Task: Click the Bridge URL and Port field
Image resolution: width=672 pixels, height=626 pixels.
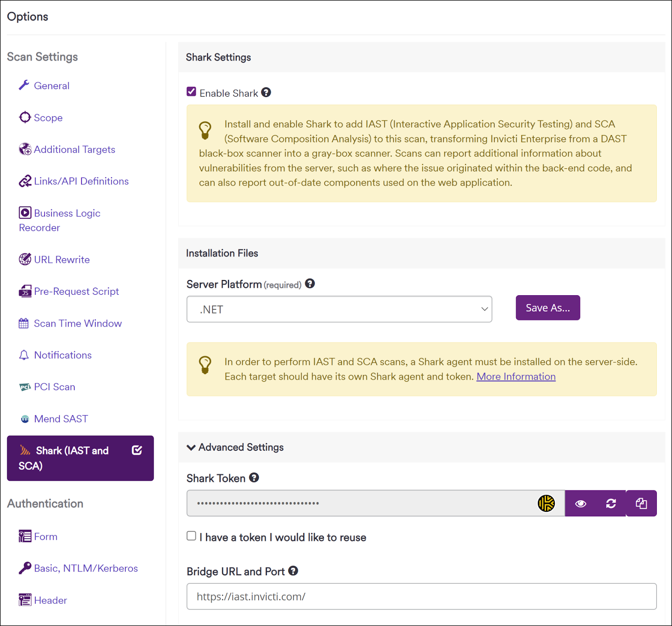Action: click(x=421, y=597)
